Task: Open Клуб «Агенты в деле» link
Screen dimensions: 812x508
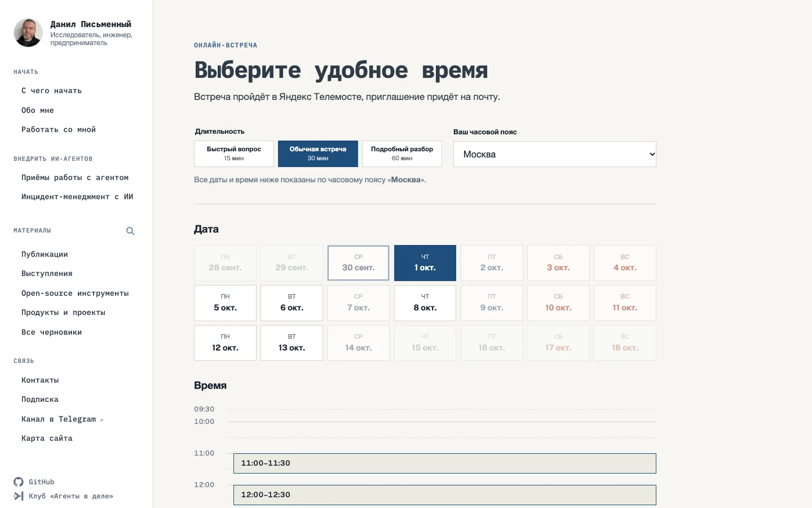Action: (x=71, y=496)
